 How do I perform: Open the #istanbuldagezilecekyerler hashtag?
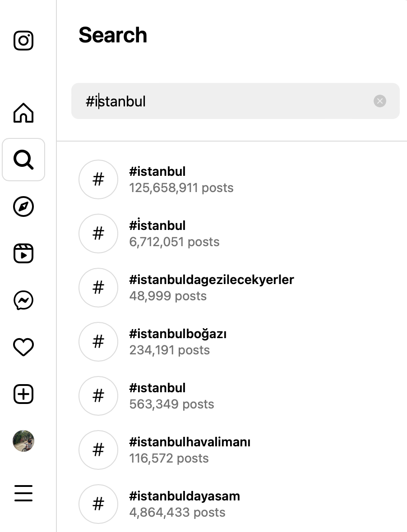(x=212, y=287)
